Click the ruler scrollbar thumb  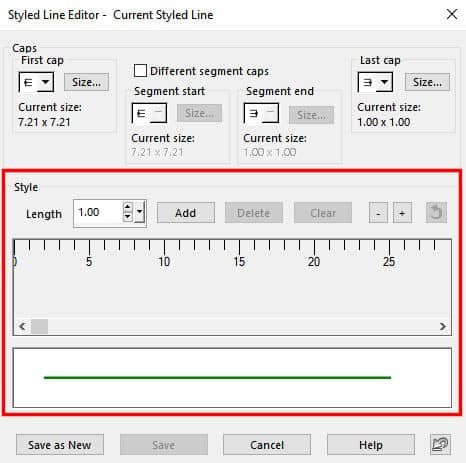point(39,326)
